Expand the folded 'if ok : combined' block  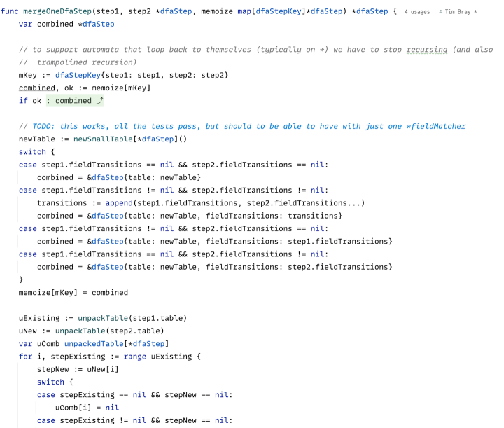click(75, 101)
